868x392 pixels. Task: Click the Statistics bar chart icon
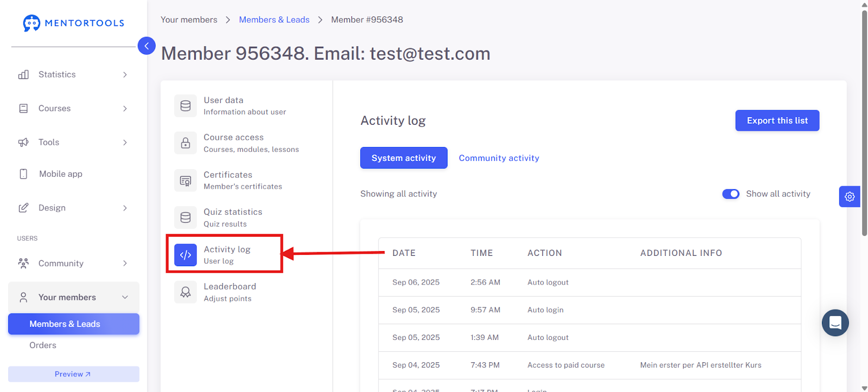23,75
